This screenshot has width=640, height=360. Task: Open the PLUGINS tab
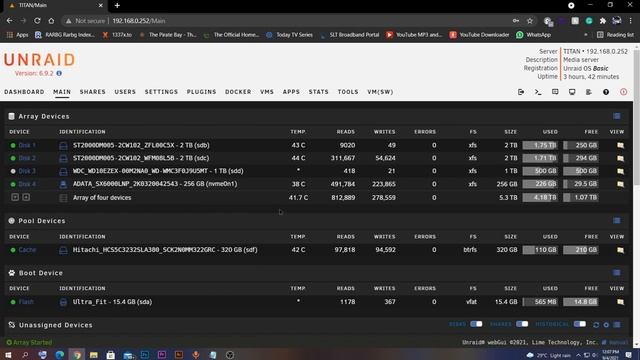click(x=201, y=92)
